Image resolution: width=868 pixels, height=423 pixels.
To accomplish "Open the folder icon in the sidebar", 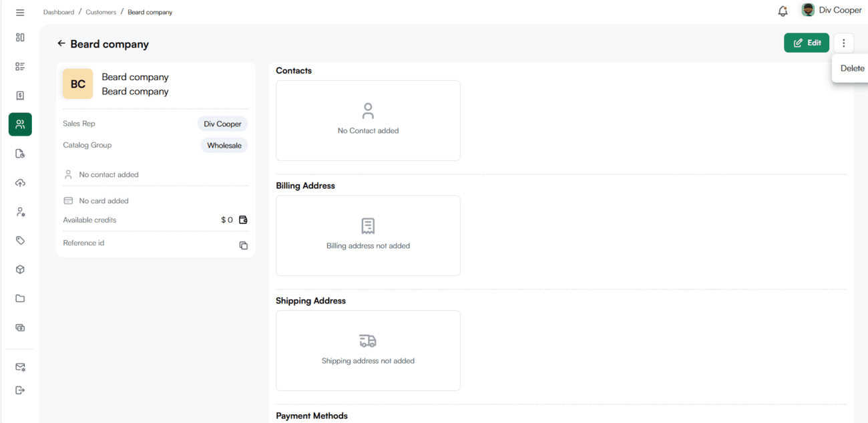I will pyautogui.click(x=20, y=299).
